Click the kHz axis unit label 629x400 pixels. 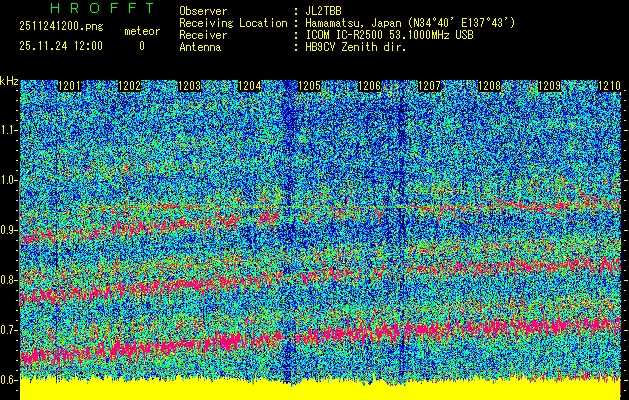click(x=10, y=80)
